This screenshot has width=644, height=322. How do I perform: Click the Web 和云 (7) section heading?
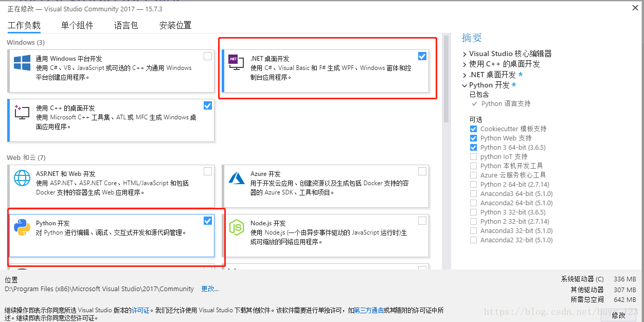26,157
